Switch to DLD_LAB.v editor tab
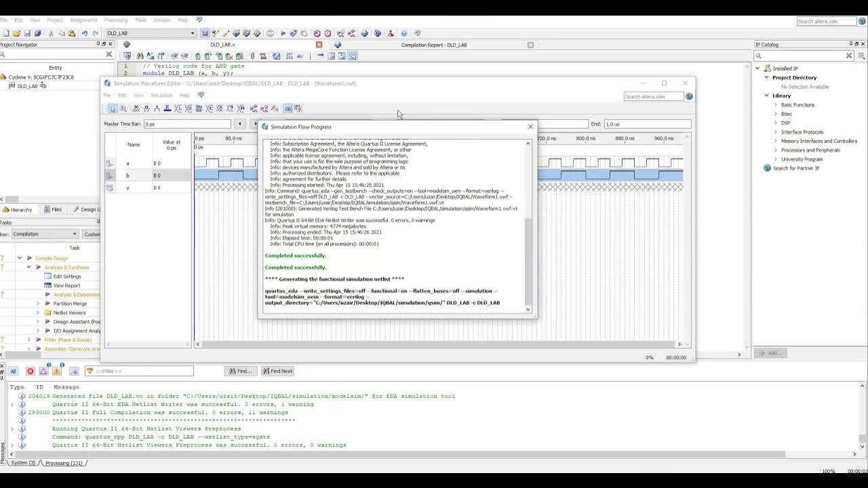The width and height of the screenshot is (868, 488). (222, 45)
